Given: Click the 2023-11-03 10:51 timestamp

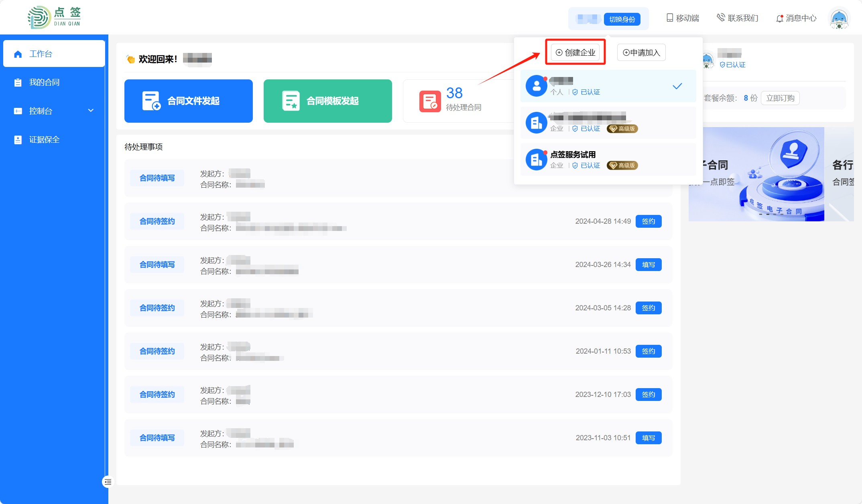Looking at the screenshot, I should (603, 438).
